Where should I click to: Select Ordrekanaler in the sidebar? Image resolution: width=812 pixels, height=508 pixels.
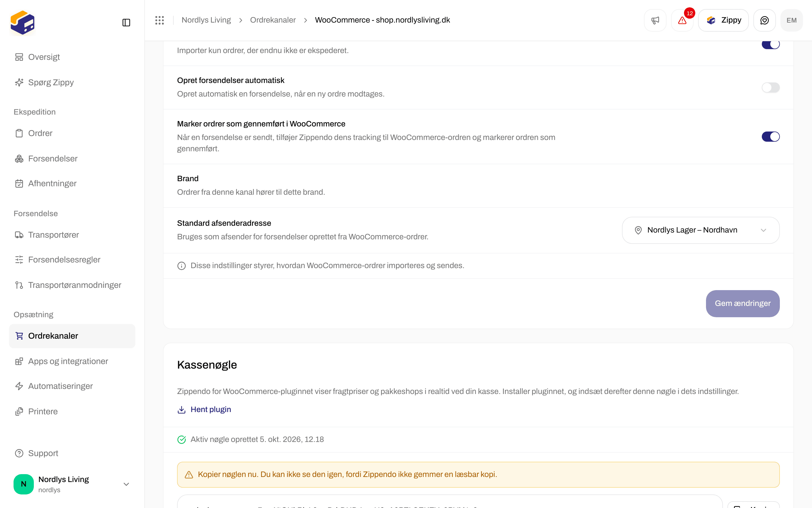click(x=72, y=336)
